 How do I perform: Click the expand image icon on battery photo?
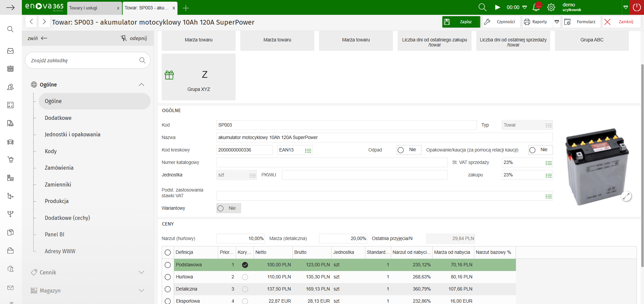pyautogui.click(x=626, y=196)
